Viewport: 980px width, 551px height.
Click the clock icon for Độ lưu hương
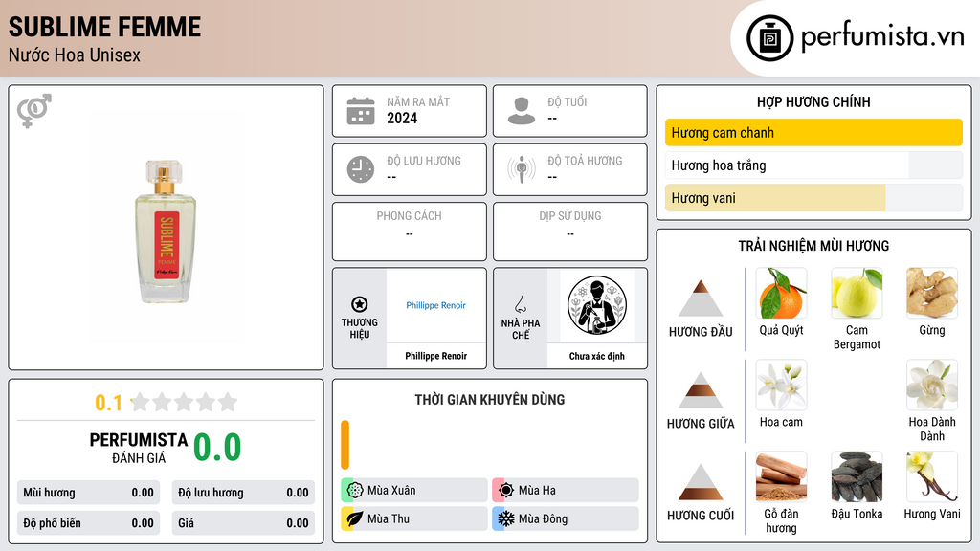coord(361,169)
